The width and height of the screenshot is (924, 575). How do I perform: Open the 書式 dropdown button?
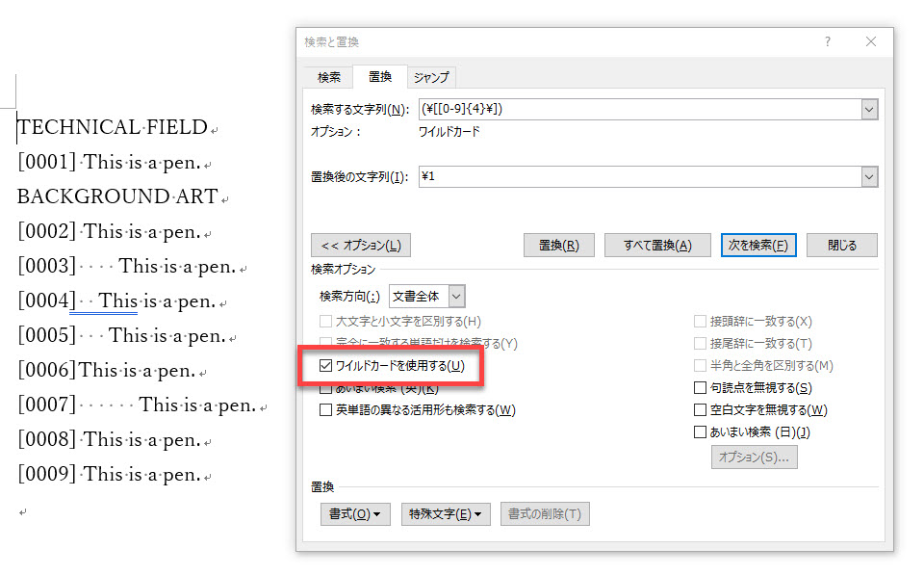coord(354,514)
